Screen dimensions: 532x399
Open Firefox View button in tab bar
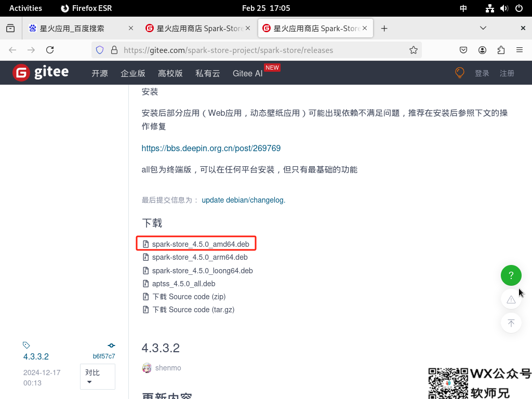pos(10,28)
